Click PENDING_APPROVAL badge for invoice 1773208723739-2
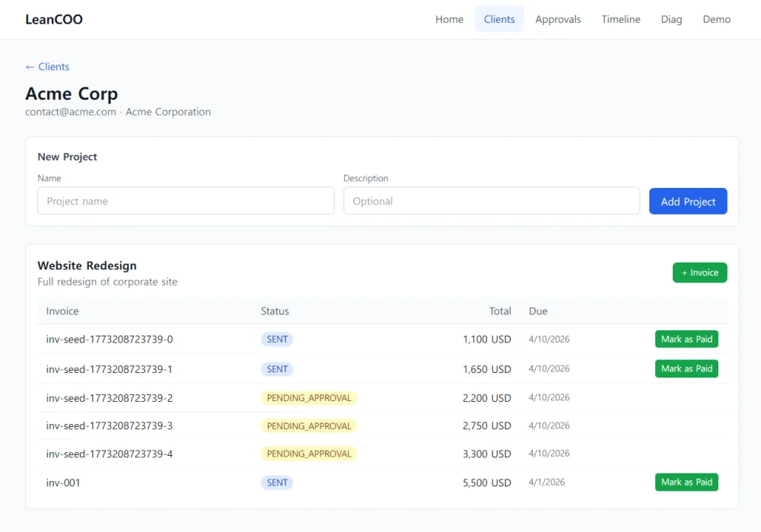Image resolution: width=761 pixels, height=532 pixels. (309, 398)
